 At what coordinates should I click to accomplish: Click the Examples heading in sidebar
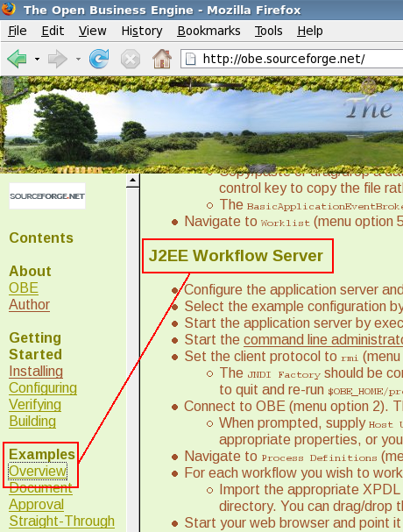pos(42,454)
